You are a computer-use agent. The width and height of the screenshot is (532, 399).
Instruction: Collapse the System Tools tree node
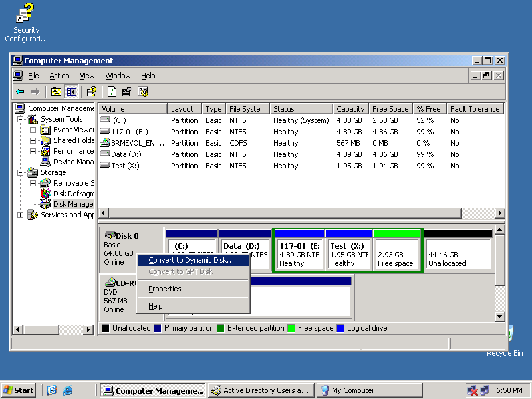click(x=21, y=119)
